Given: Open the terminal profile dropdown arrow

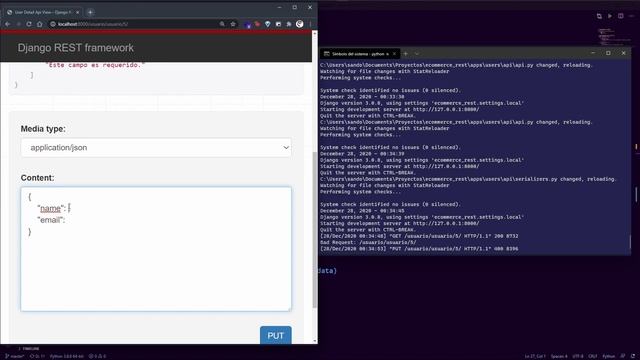Looking at the screenshot, I should pos(417,53).
